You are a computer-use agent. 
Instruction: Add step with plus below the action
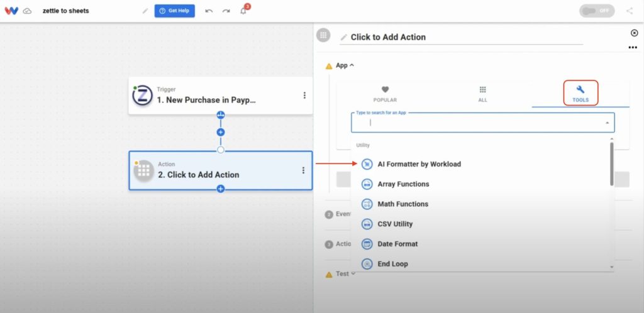221,189
